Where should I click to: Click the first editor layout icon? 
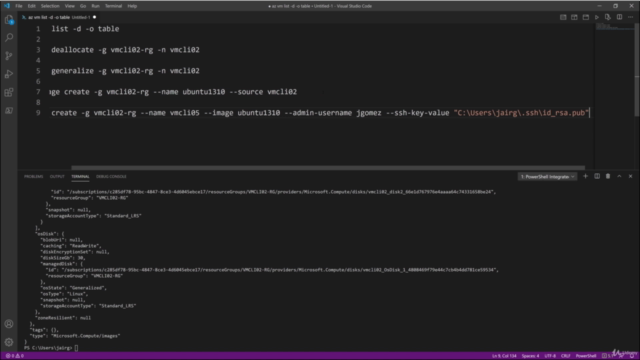coord(563,17)
